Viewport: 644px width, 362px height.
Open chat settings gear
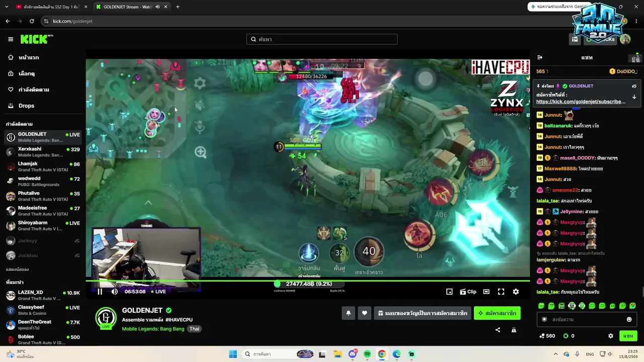(x=611, y=336)
